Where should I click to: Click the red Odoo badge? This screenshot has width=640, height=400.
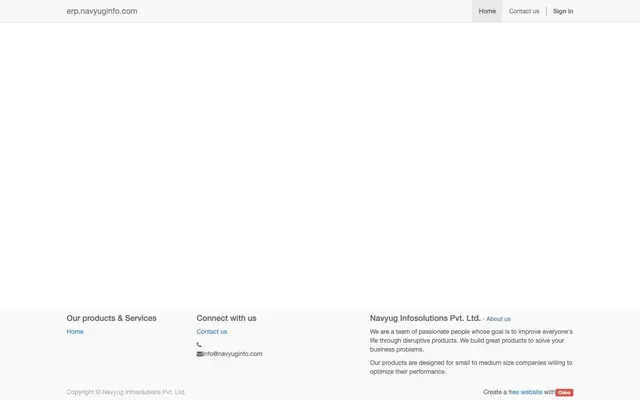tap(564, 392)
